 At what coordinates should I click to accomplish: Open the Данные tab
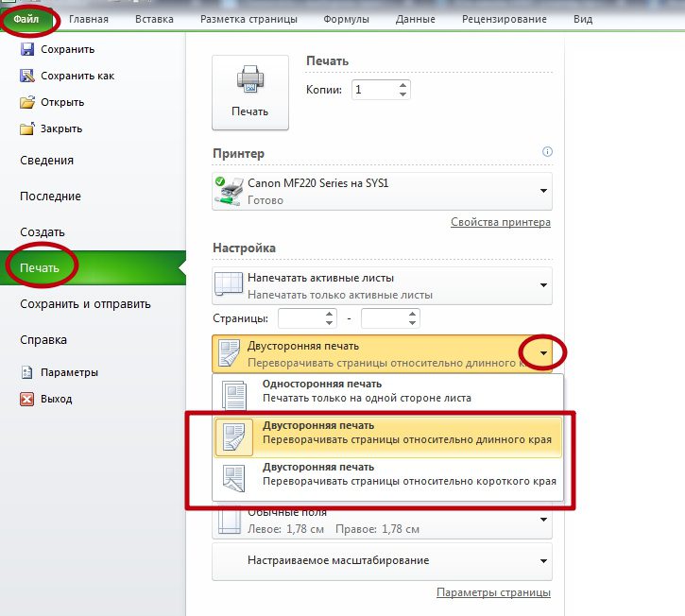click(x=416, y=19)
